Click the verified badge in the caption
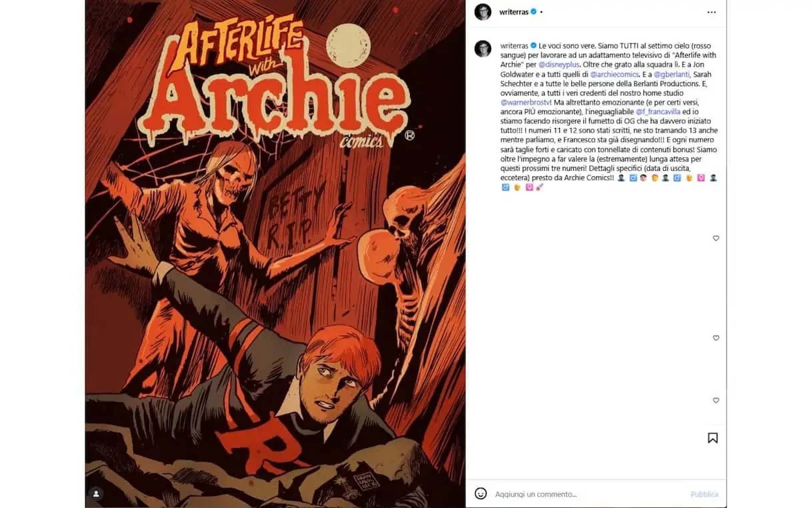 click(533, 45)
